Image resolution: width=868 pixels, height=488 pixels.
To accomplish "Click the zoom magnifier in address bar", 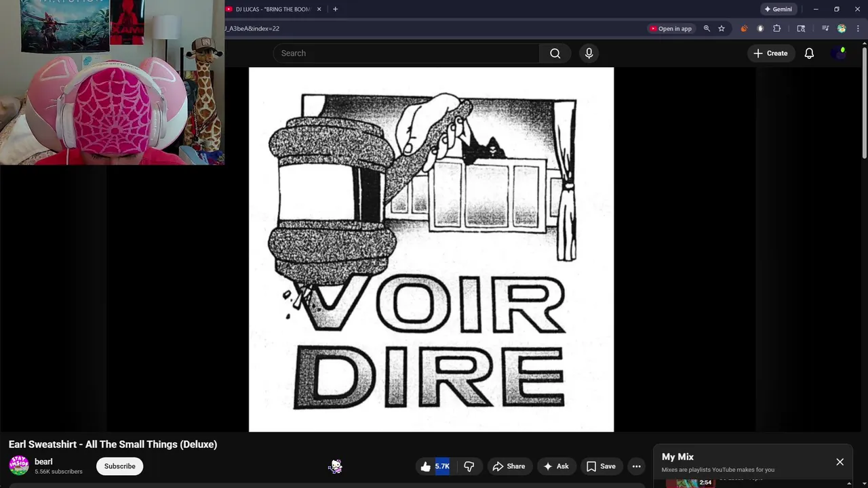I will click(x=707, y=28).
